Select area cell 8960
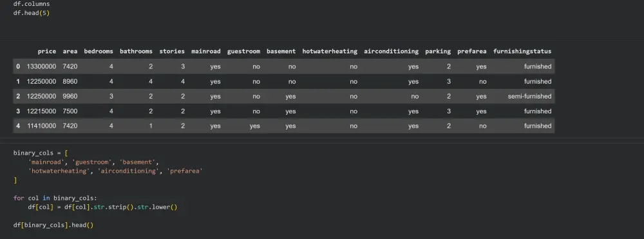Screen dimensions: 644x239 70,82
